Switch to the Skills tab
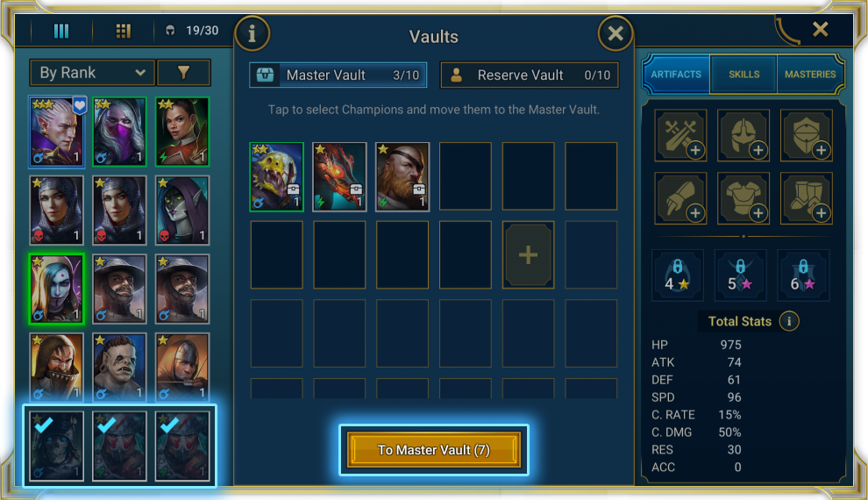Screen dimensions: 868x500 tap(743, 75)
